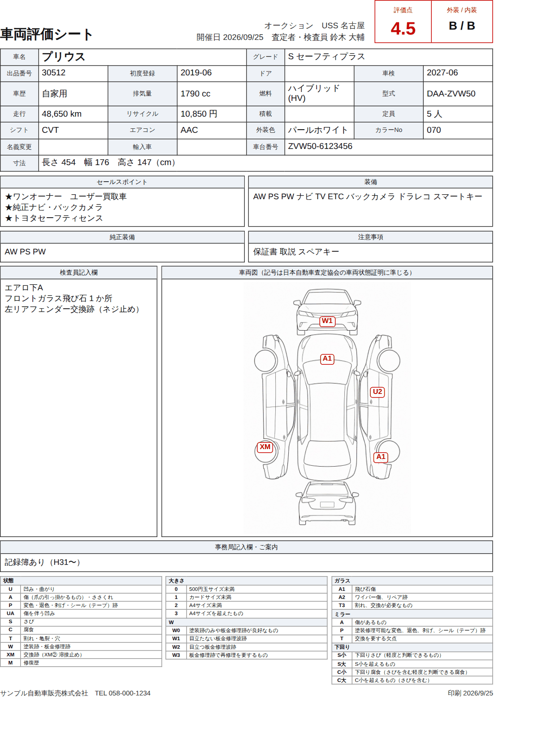This screenshot has height=756, width=534.
Task: Click the 'セールスポイント' section header
Action: [122, 182]
